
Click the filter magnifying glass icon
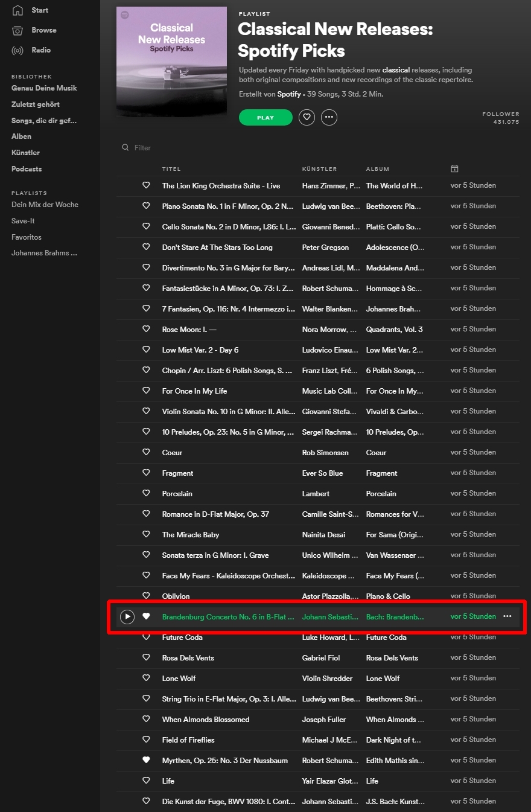tap(126, 148)
